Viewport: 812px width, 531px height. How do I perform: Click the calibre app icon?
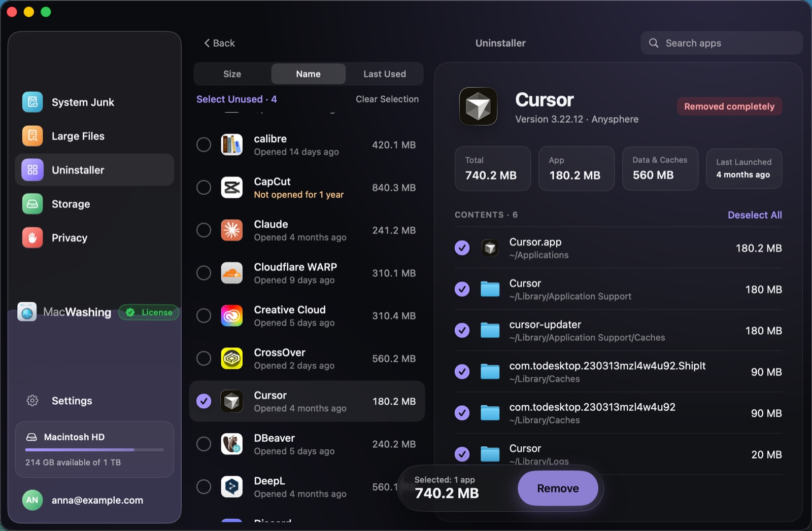point(232,145)
